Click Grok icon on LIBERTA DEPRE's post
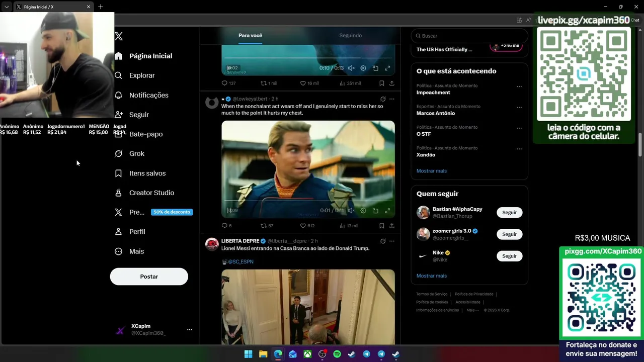644x362 pixels. (383, 241)
